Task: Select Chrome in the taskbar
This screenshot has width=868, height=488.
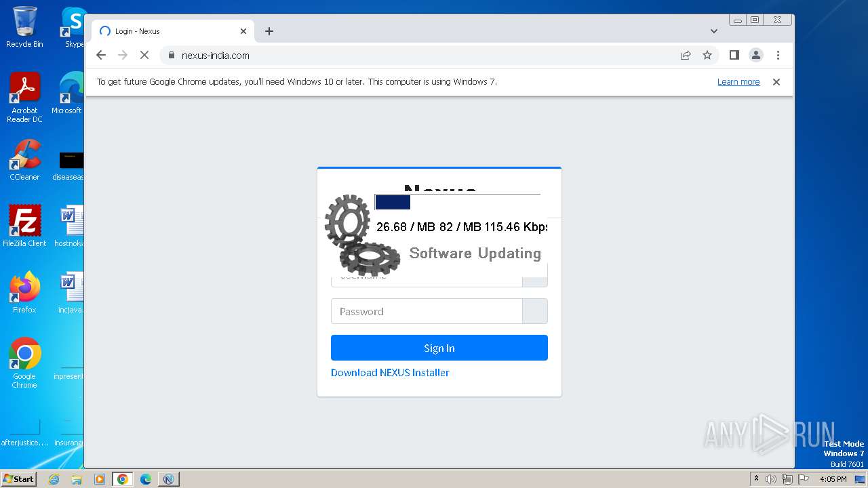Action: pos(123,479)
